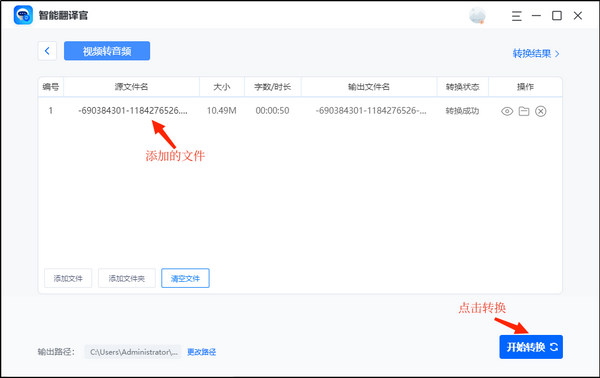600x378 pixels.
Task: Click the 转换状态 column header
Action: [463, 87]
